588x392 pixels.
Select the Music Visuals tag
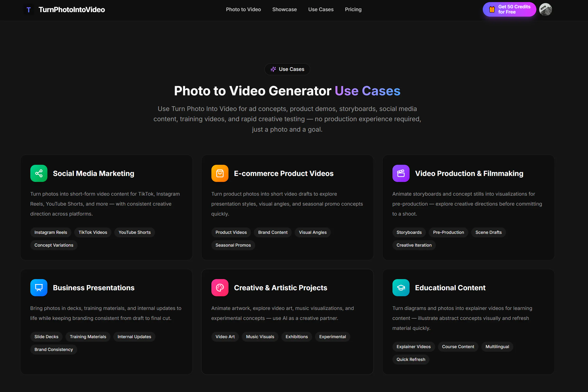(x=260, y=337)
